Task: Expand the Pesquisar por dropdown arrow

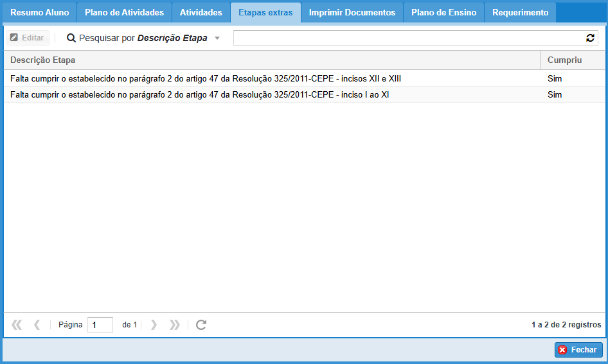Action: pyautogui.click(x=217, y=39)
